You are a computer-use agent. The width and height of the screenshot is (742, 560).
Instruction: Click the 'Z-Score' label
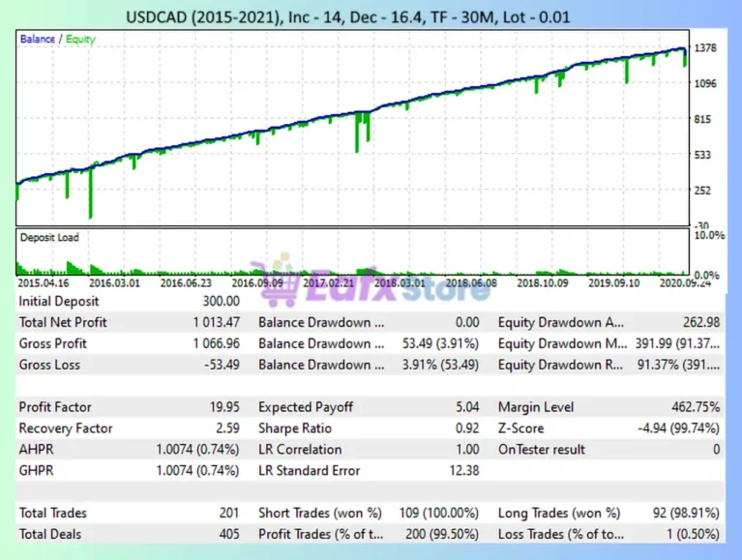pyautogui.click(x=520, y=428)
